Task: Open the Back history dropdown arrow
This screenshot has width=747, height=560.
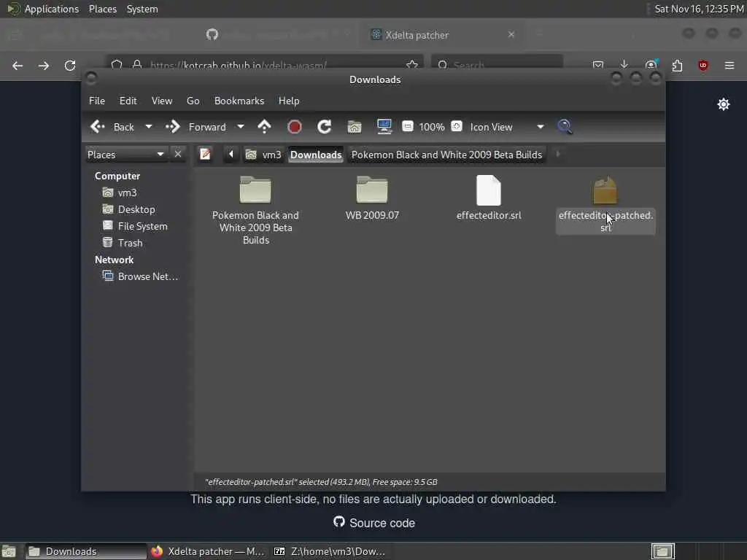Action: [x=149, y=127]
